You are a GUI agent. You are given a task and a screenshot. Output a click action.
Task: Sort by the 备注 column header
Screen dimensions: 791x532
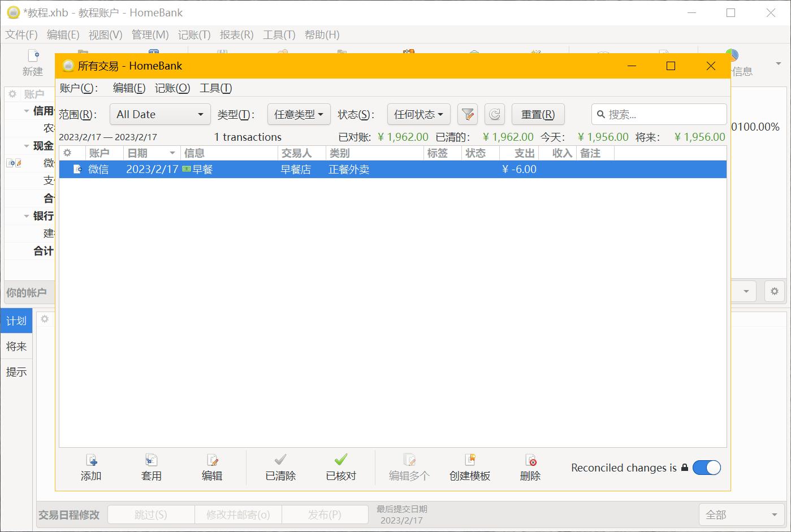(595, 153)
